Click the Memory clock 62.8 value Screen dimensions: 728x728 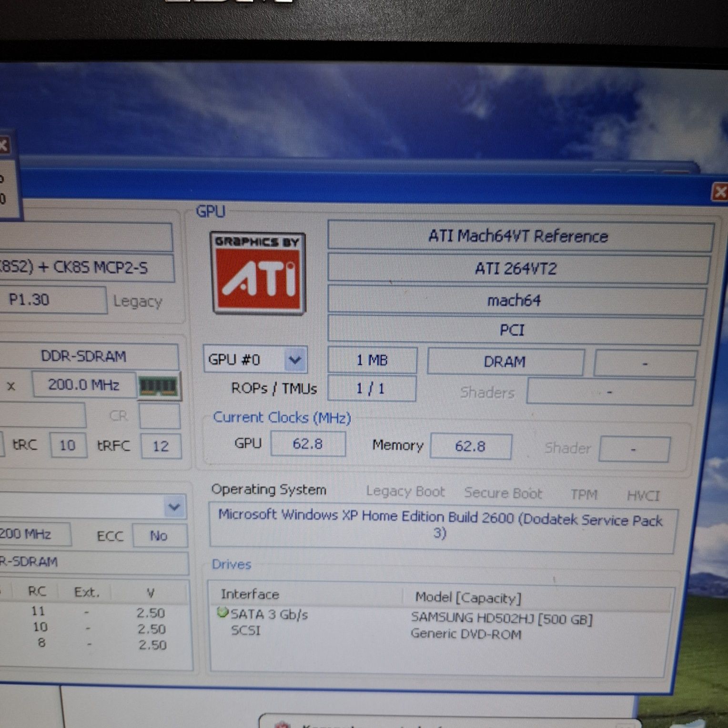point(470,446)
